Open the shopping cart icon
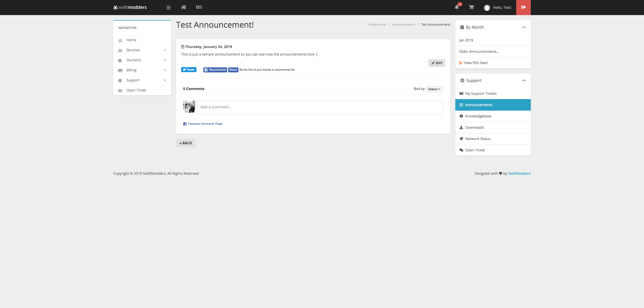 (x=471, y=7)
